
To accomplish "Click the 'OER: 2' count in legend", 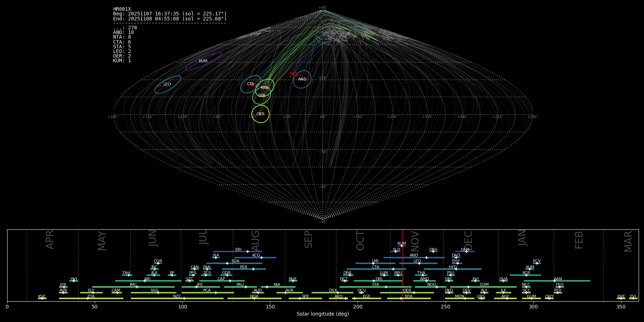I will [x=122, y=56].
